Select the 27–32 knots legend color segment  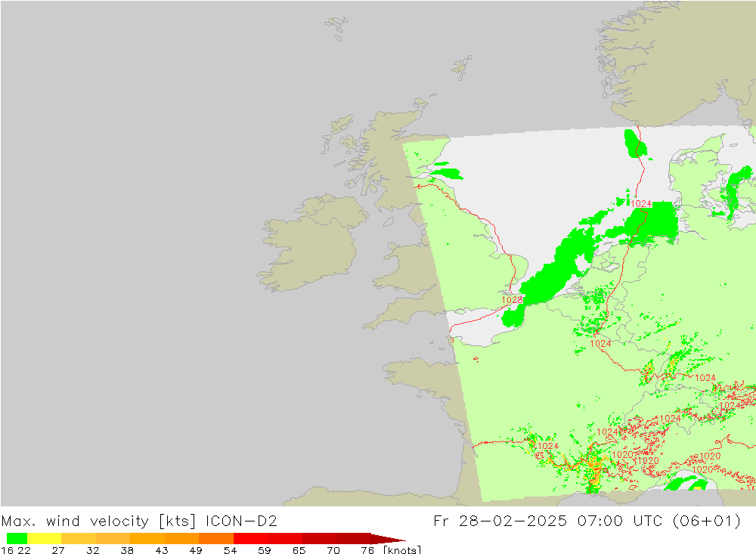point(79,539)
